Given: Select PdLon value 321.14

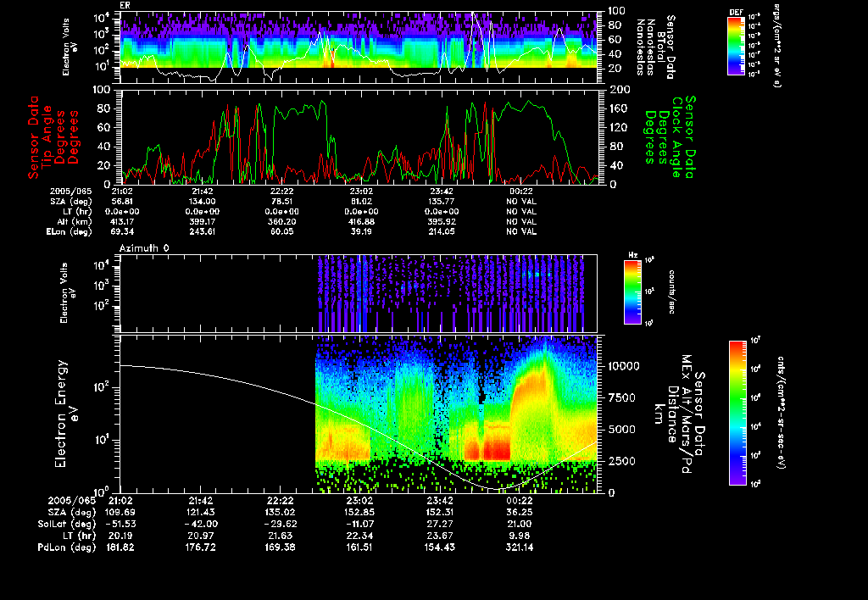Looking at the screenshot, I should 520,547.
